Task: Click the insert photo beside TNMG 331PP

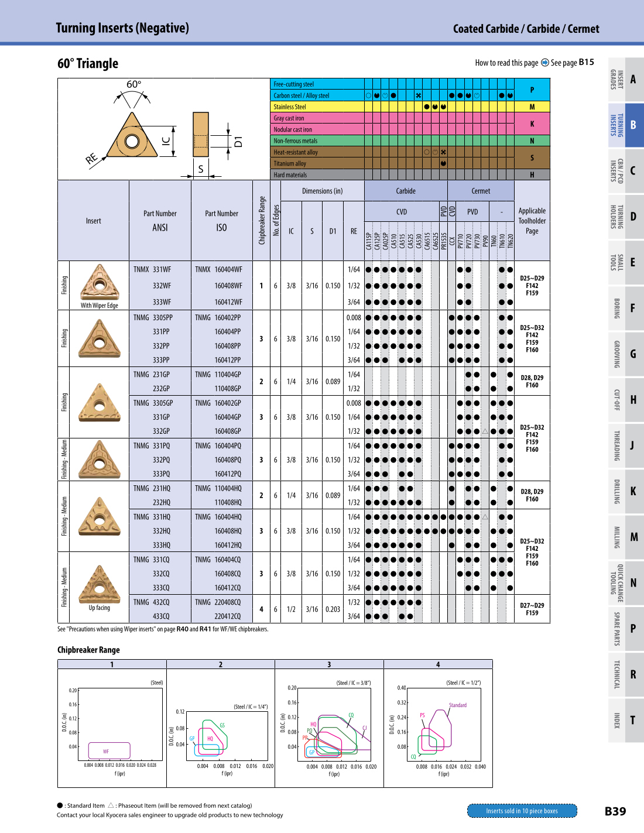Action: 100,338
